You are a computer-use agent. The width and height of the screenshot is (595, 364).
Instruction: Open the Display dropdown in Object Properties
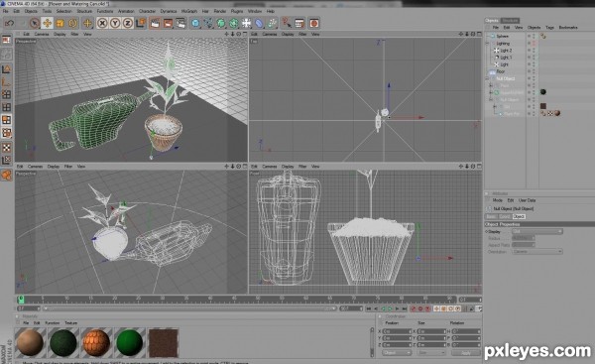[x=536, y=231]
